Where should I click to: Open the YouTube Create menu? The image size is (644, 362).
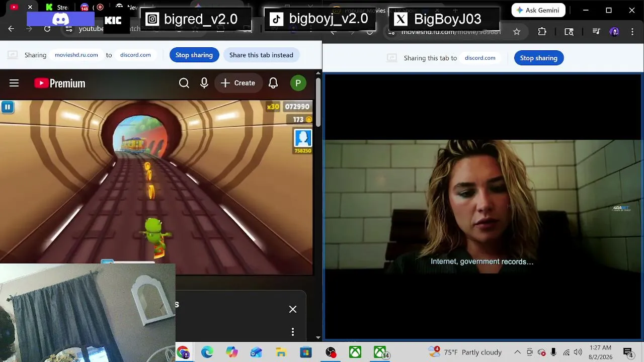[238, 83]
